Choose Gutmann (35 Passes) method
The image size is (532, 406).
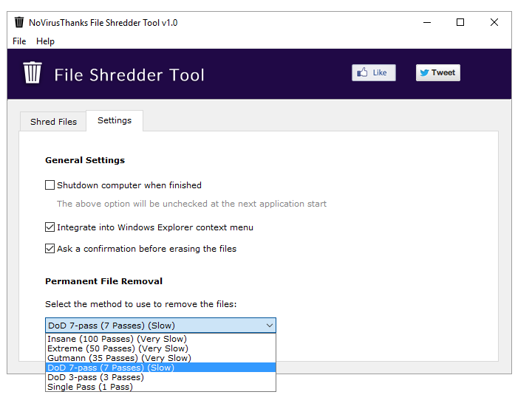tap(160, 358)
